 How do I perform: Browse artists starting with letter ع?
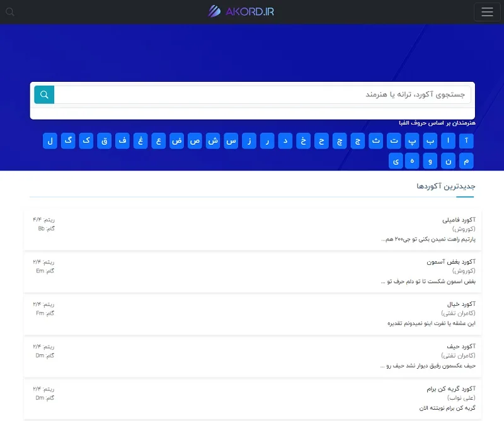(x=159, y=141)
